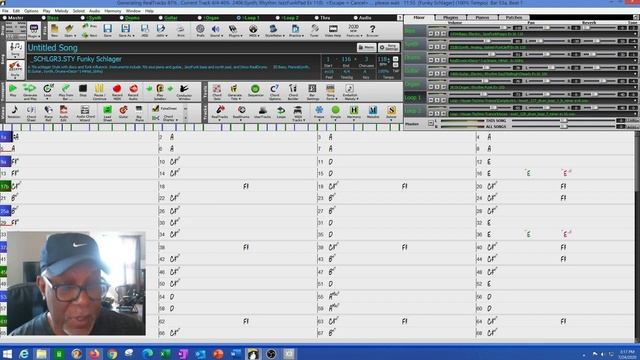Screen dimensions: 640x360
Task: Adjust the THIS SONG master volume slider
Action: (x=564, y=121)
